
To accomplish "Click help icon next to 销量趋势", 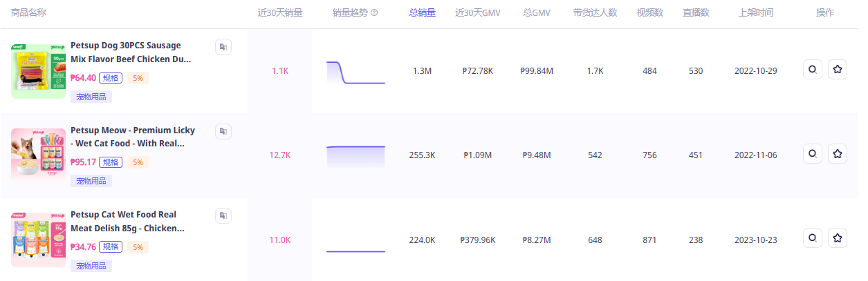I will [x=374, y=13].
